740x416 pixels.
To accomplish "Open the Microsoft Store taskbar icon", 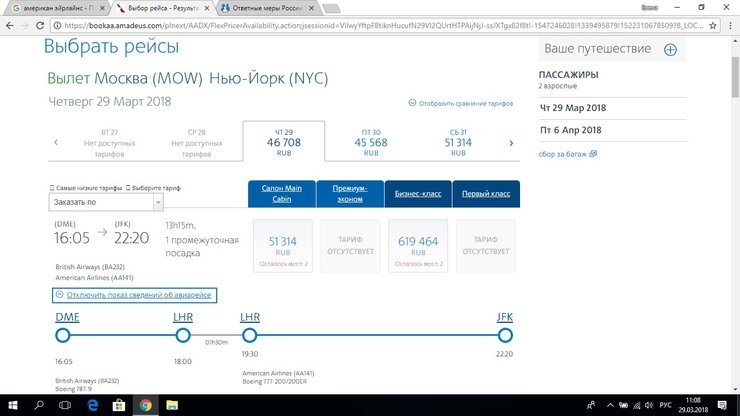I will (x=118, y=405).
